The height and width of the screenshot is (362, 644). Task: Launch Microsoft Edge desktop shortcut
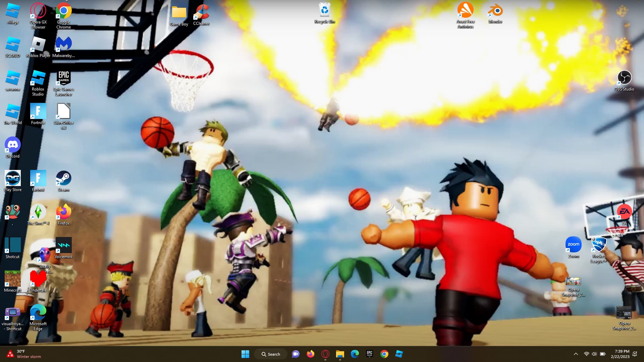[x=38, y=318]
